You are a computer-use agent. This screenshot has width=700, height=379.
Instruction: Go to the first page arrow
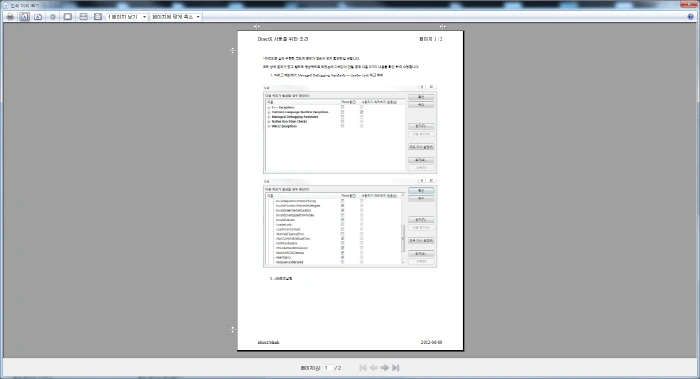pyautogui.click(x=362, y=367)
